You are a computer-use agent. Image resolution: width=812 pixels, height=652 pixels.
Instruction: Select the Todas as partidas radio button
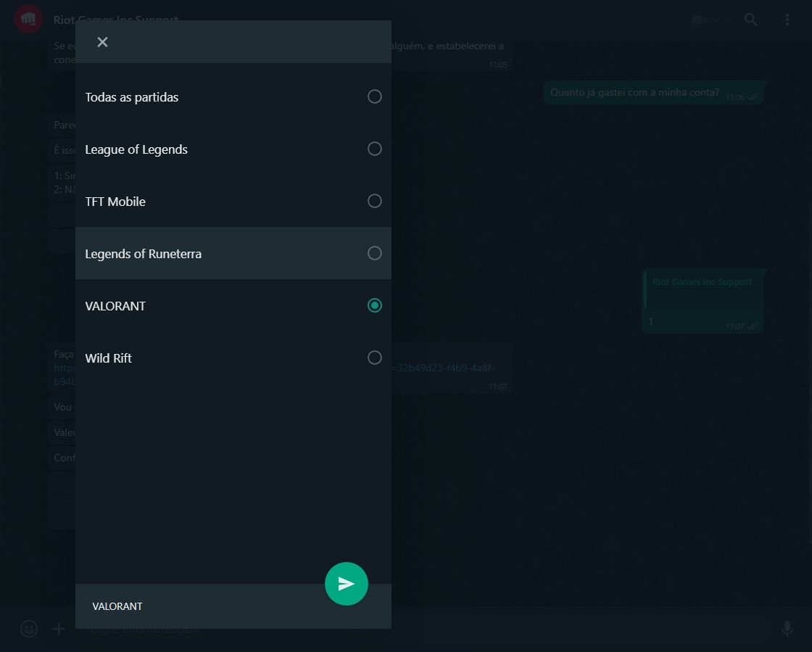(374, 96)
